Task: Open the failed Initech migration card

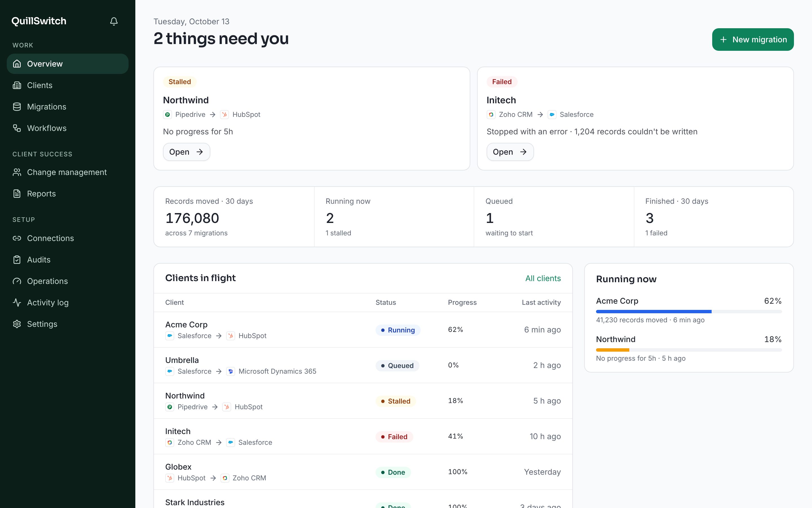Action: (x=510, y=152)
